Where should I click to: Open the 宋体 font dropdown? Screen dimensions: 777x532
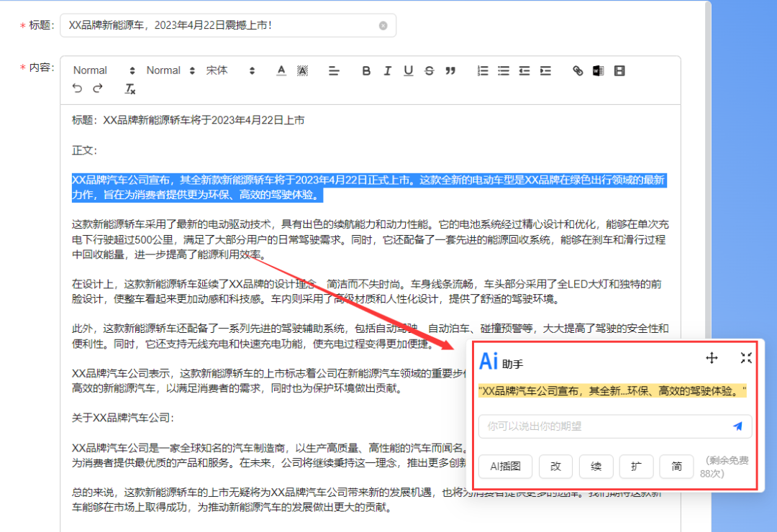(x=230, y=70)
